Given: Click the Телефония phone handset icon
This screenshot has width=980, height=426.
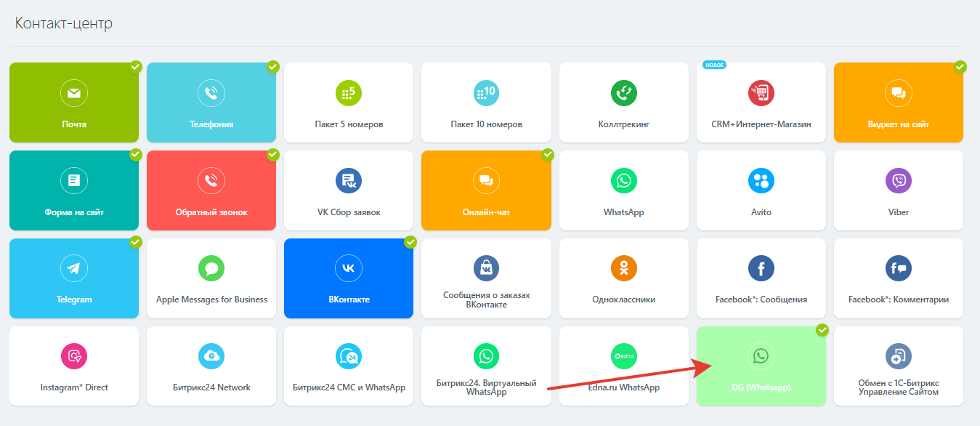Looking at the screenshot, I should click(211, 93).
